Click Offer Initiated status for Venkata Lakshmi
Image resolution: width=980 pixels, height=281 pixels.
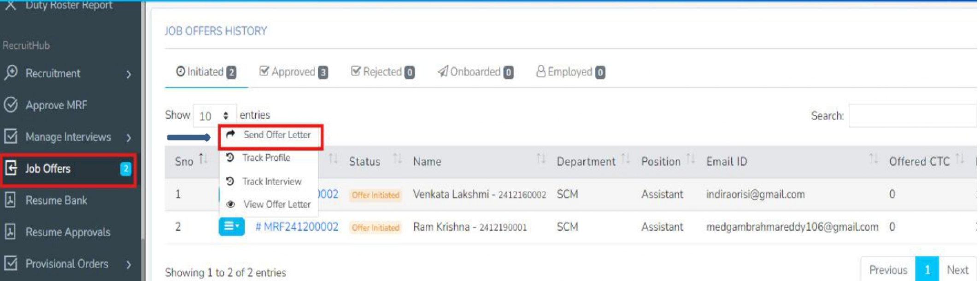click(376, 195)
